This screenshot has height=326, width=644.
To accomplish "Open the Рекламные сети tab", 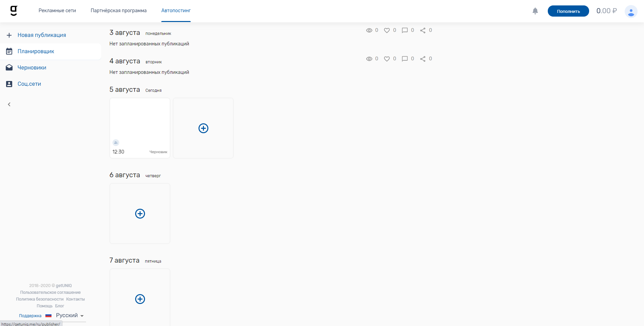I will (x=57, y=11).
